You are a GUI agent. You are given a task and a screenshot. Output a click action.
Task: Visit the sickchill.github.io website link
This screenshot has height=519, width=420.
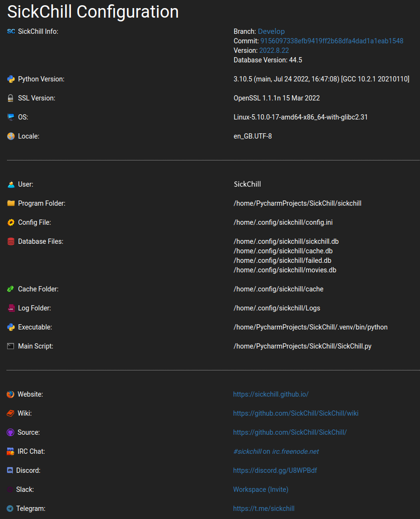[x=271, y=394]
